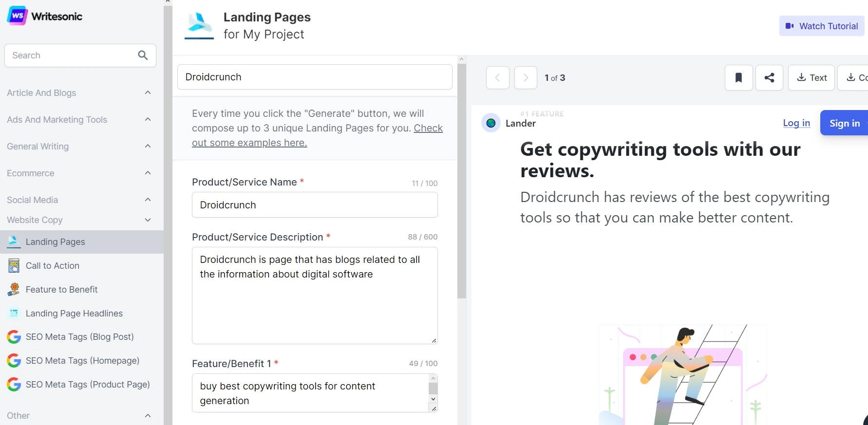Click Feature/Benefit 1 textarea

(315, 393)
